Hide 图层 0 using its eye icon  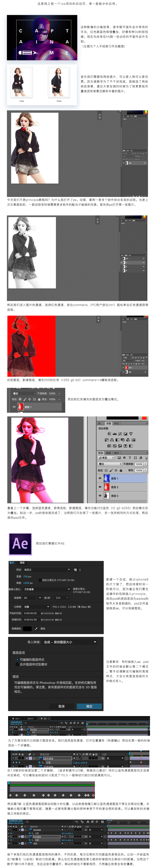click(100, 496)
